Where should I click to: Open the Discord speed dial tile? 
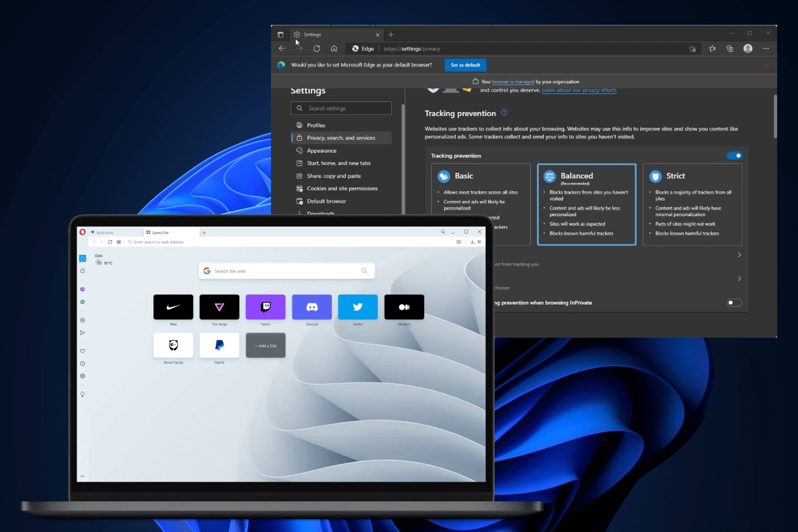pyautogui.click(x=312, y=307)
